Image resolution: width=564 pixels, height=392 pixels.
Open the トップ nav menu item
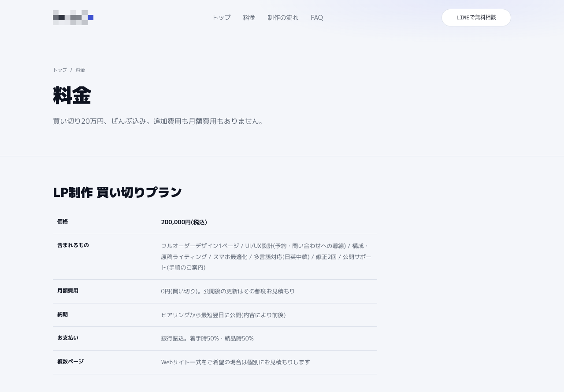click(221, 18)
